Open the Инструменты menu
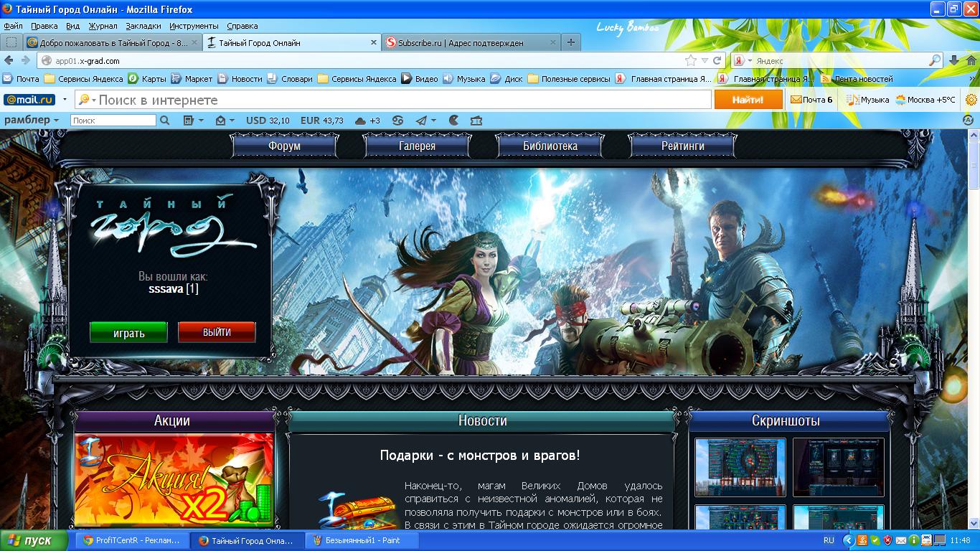Screen dimensions: 980x551 point(194,26)
